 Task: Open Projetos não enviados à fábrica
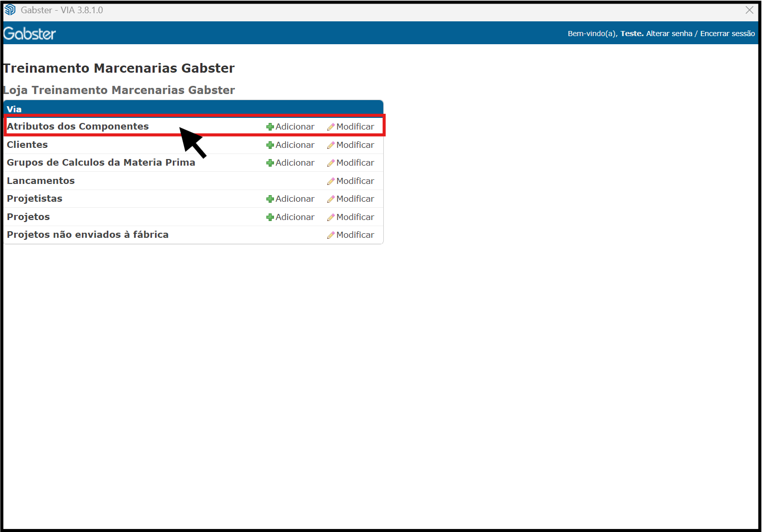tap(87, 235)
